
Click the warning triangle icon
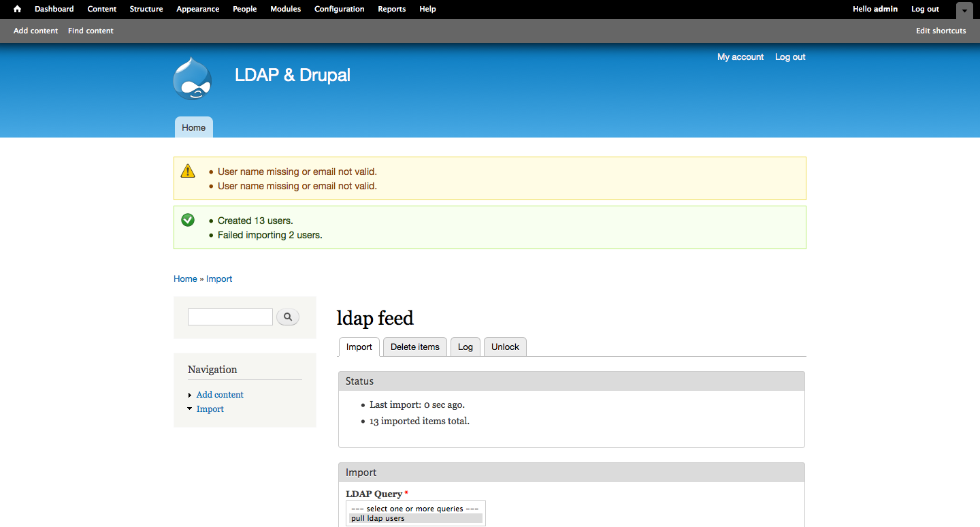tap(188, 171)
